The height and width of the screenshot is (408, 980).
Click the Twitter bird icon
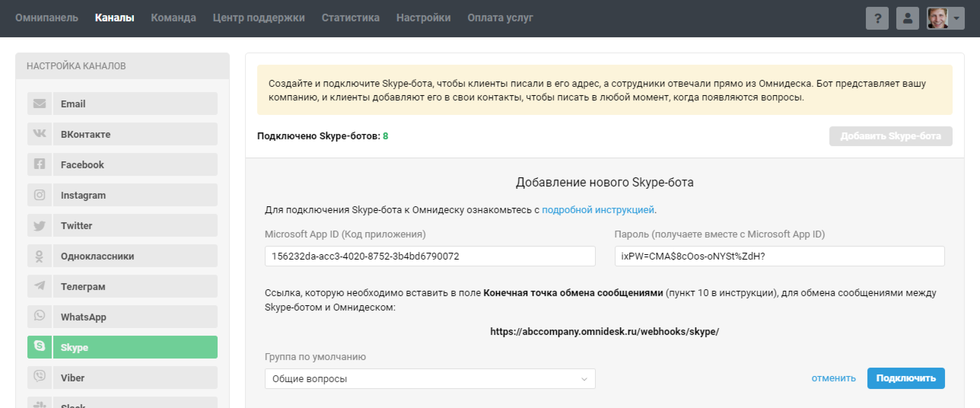pyautogui.click(x=39, y=225)
